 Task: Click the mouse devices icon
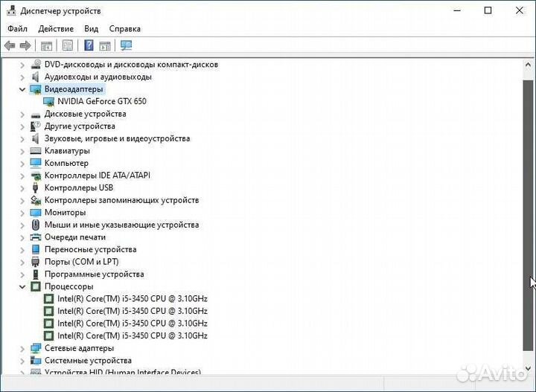pos(36,225)
